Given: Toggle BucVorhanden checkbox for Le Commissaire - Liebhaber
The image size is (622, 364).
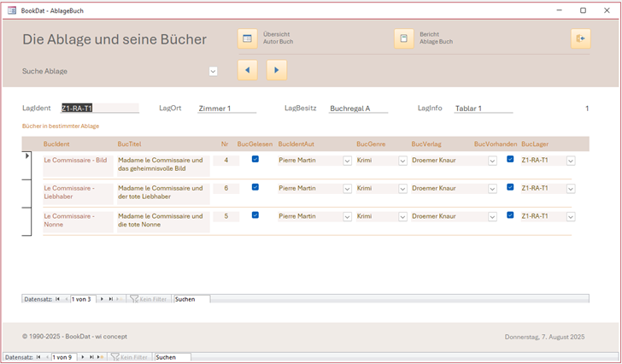Looking at the screenshot, I should point(510,187).
